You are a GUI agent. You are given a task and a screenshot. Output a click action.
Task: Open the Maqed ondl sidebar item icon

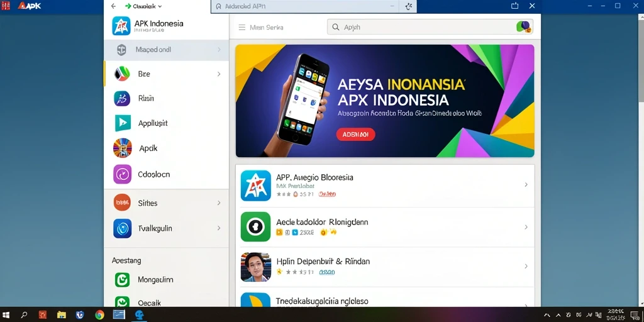[x=121, y=50]
